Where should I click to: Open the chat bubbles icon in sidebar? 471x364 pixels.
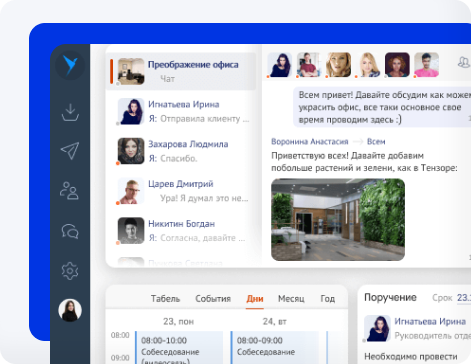[70, 231]
